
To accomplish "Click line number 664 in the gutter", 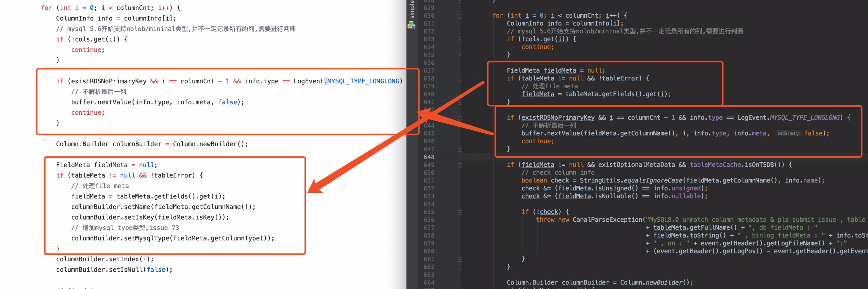I will click(x=429, y=283).
